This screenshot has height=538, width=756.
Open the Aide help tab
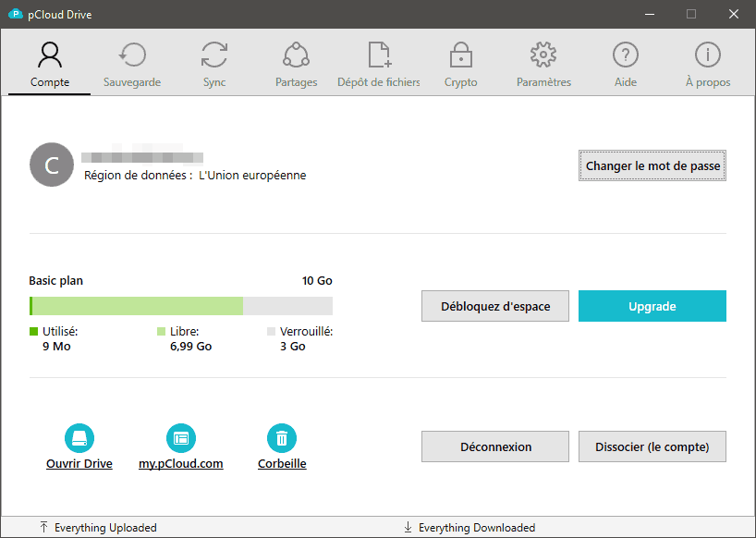pyautogui.click(x=626, y=64)
